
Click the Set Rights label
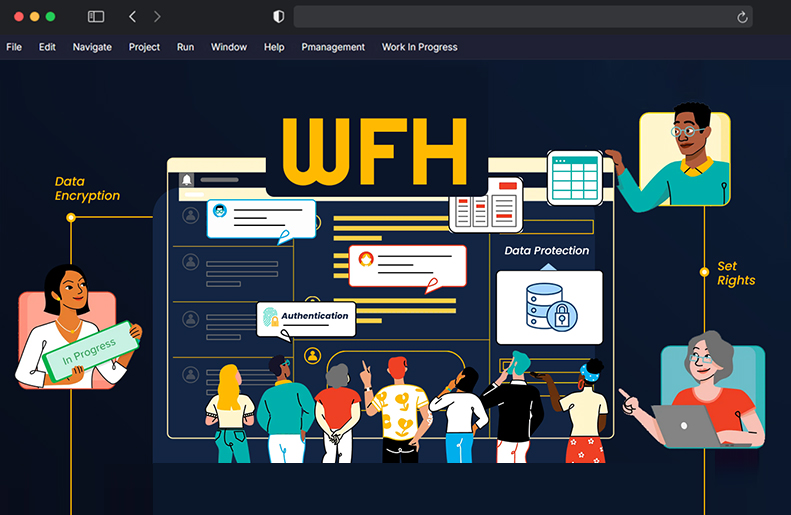pos(736,273)
